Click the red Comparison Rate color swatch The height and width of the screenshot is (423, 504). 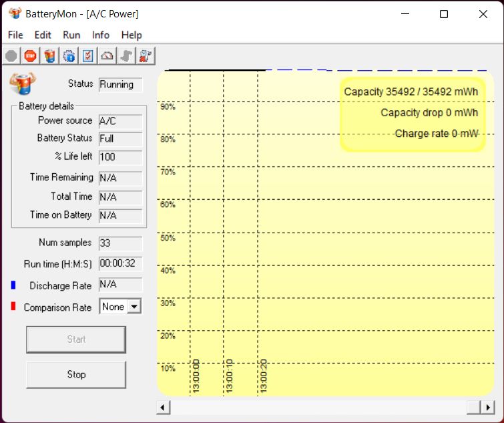(13, 306)
